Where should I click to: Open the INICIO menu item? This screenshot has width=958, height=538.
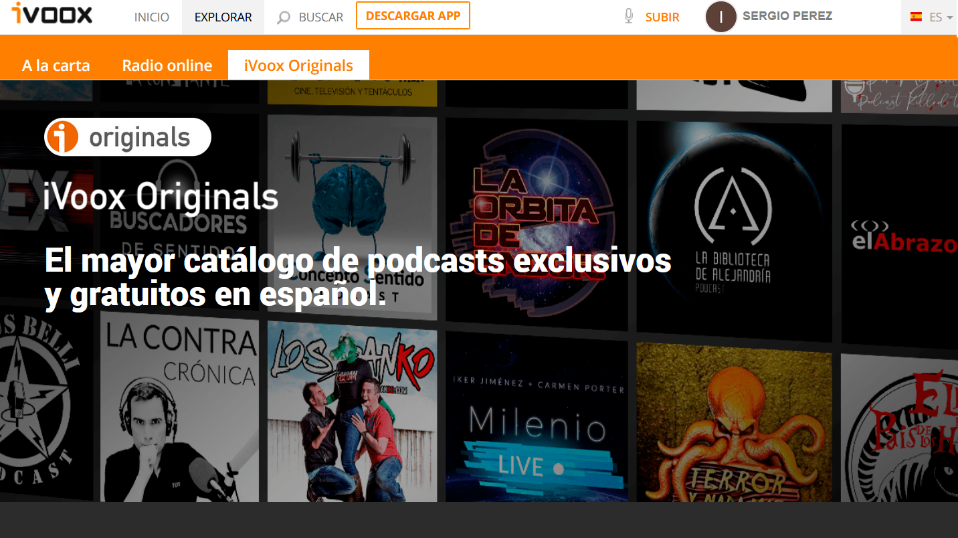[x=152, y=17]
